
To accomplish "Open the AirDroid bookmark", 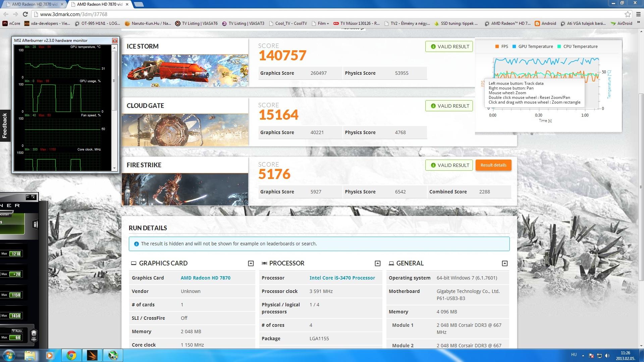I will tap(622, 23).
